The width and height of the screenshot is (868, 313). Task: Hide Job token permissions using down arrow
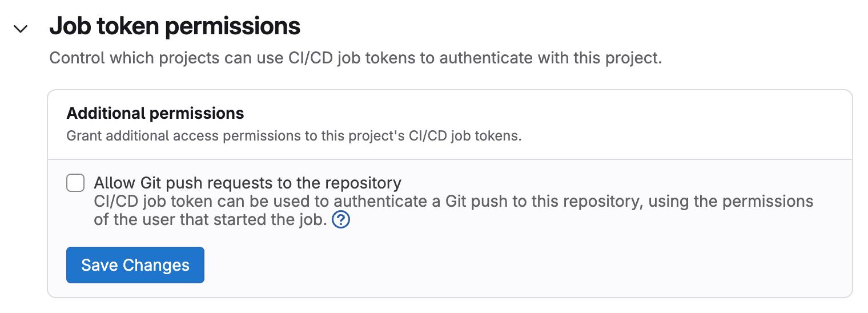[21, 29]
